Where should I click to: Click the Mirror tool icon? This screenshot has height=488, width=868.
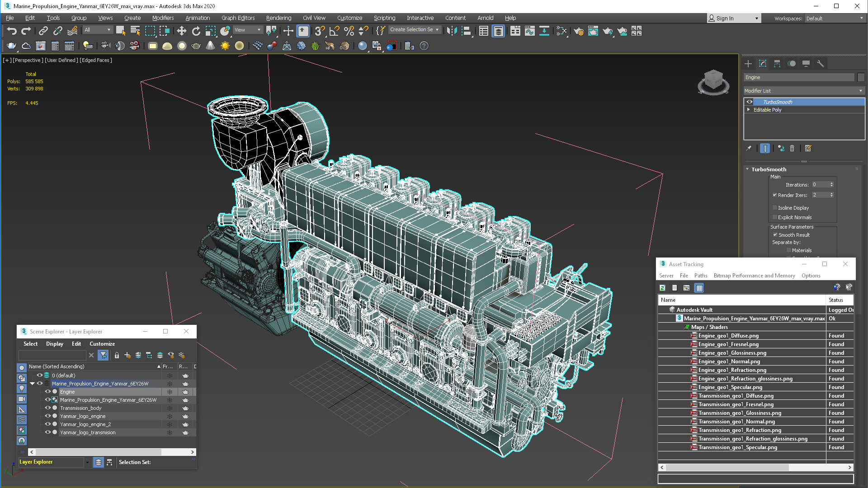pos(452,31)
